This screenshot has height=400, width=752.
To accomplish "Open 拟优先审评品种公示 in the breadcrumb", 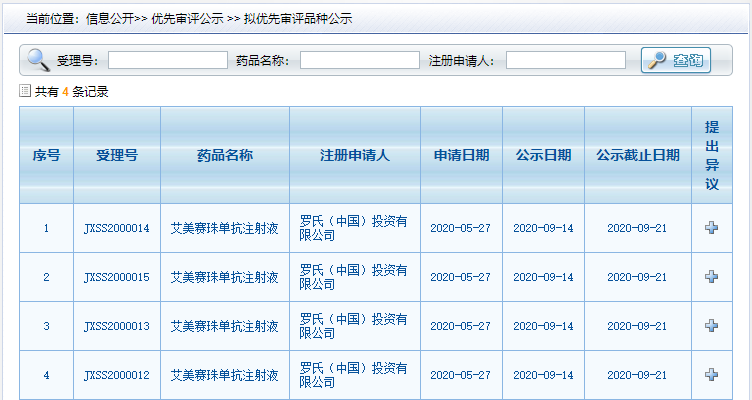I will 298,19.
